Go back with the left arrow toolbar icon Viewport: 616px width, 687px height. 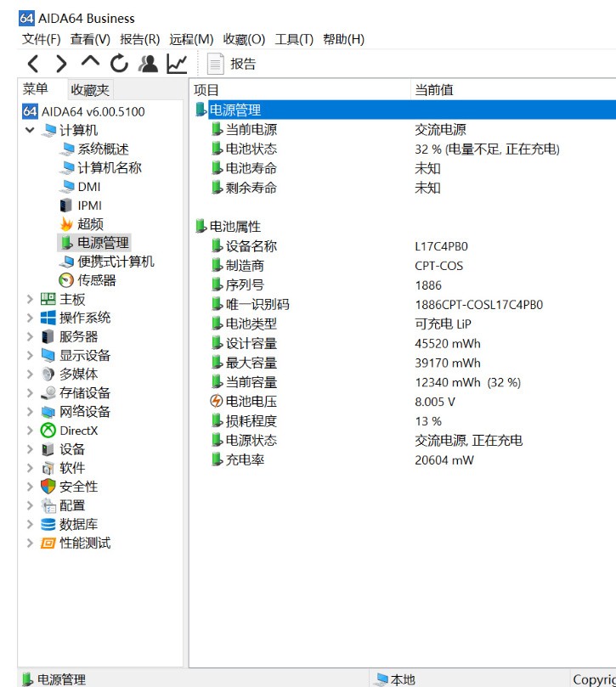[33, 64]
